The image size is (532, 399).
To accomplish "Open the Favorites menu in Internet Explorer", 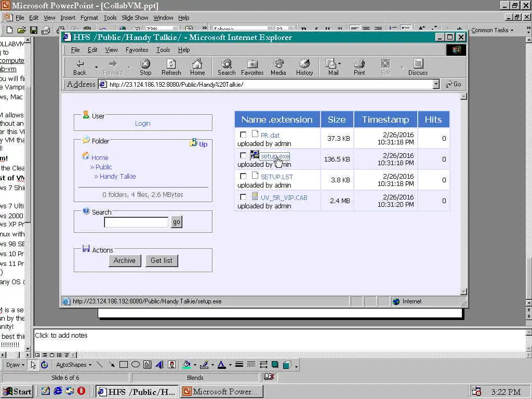I will (137, 50).
